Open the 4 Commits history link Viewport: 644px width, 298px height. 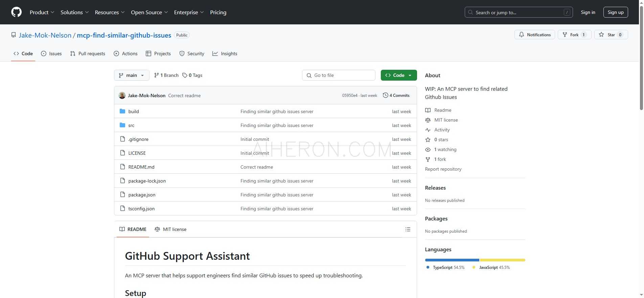coord(396,95)
